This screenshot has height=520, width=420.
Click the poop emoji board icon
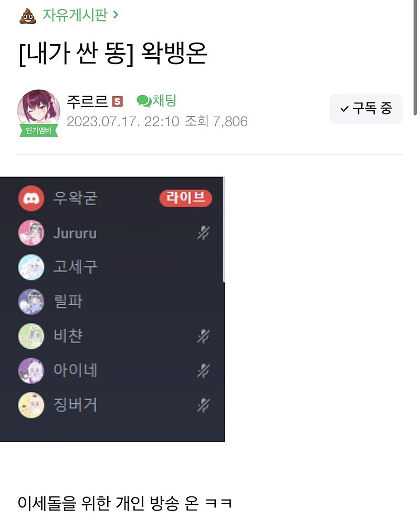[27, 16]
